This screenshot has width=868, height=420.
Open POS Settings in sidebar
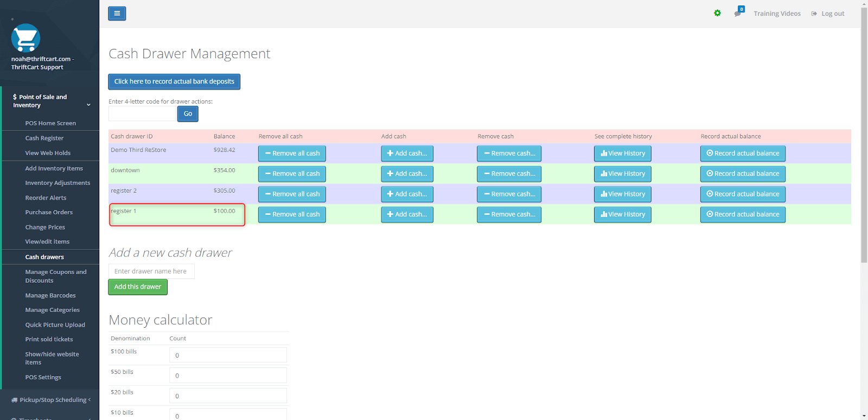[43, 377]
